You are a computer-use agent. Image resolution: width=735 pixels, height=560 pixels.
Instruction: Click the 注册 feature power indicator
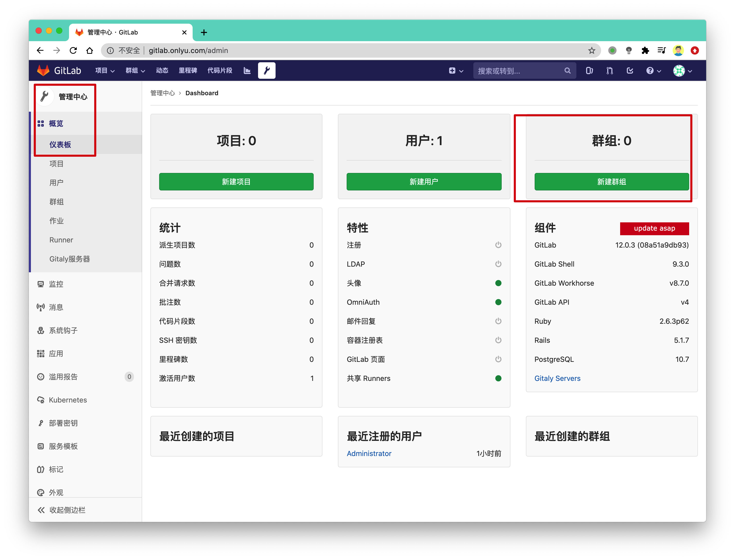tap(498, 245)
